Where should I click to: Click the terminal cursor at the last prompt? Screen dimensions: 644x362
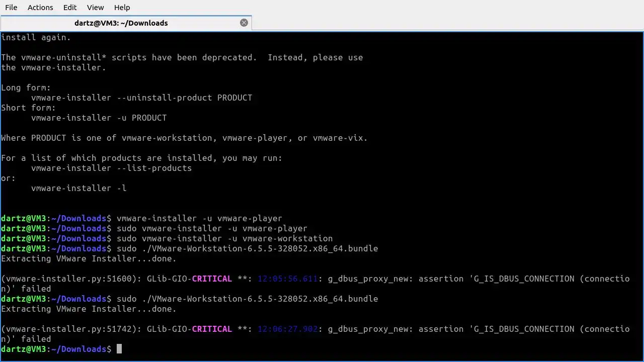(119, 349)
